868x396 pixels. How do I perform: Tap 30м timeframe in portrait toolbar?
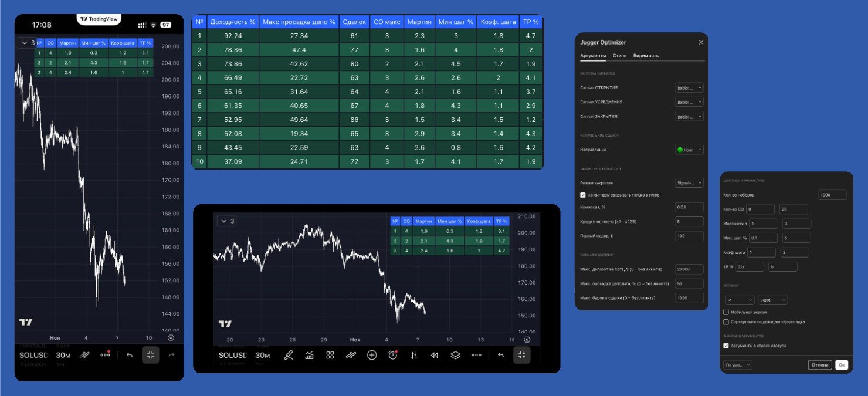tap(63, 356)
